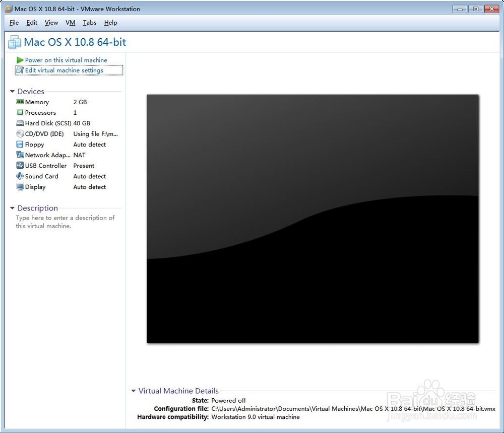Image resolution: width=504 pixels, height=433 pixels.
Task: Select the Network Adap... label
Action: pyautogui.click(x=47, y=155)
